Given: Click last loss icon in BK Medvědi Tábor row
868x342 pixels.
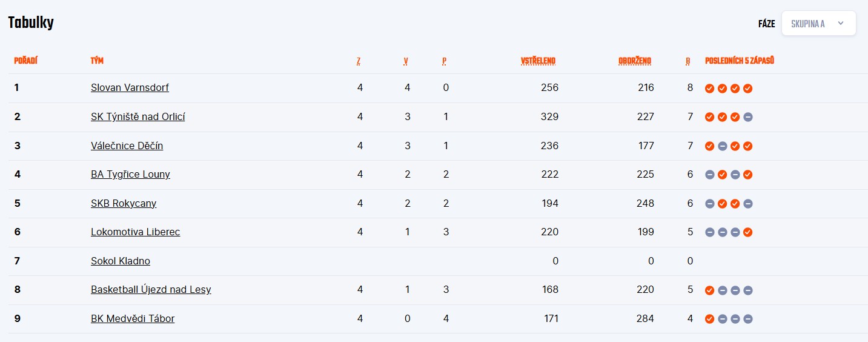Looking at the screenshot, I should pyautogui.click(x=748, y=319).
